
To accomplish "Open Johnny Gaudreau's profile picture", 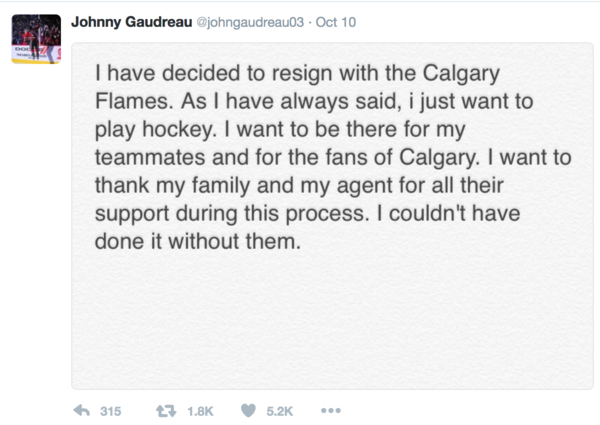I will tap(36, 39).
